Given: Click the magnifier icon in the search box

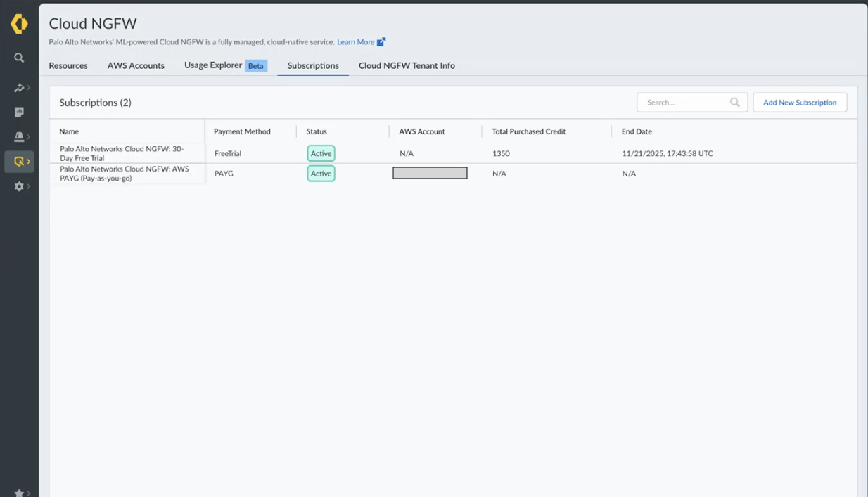Looking at the screenshot, I should [x=735, y=103].
